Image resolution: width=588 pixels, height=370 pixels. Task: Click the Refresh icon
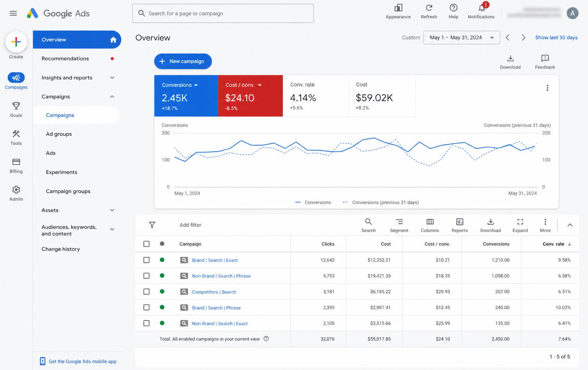429,8
